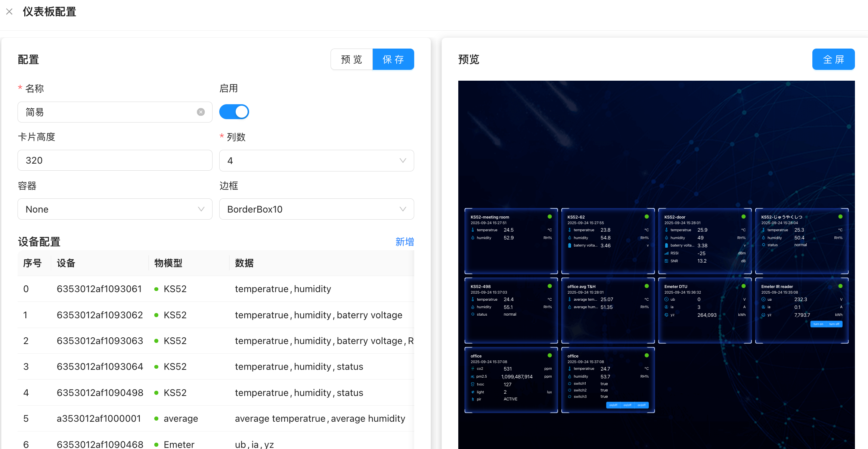Open the 容器 dropdown showing None
The image size is (868, 449).
point(115,209)
